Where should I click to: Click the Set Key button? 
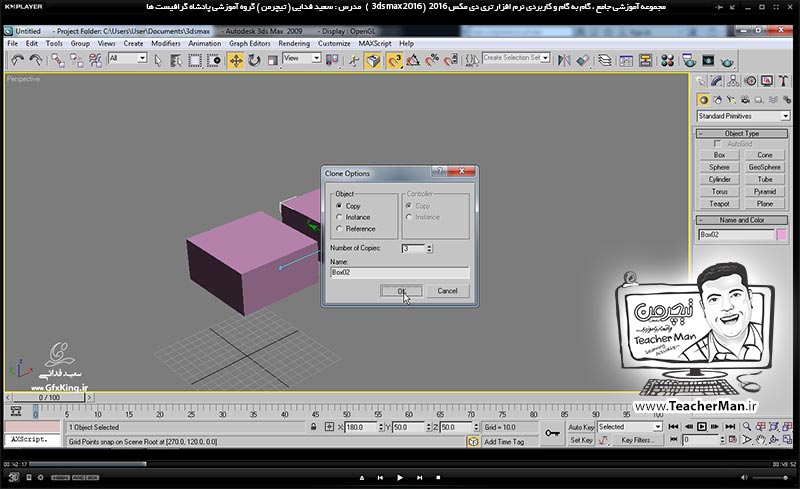(581, 440)
